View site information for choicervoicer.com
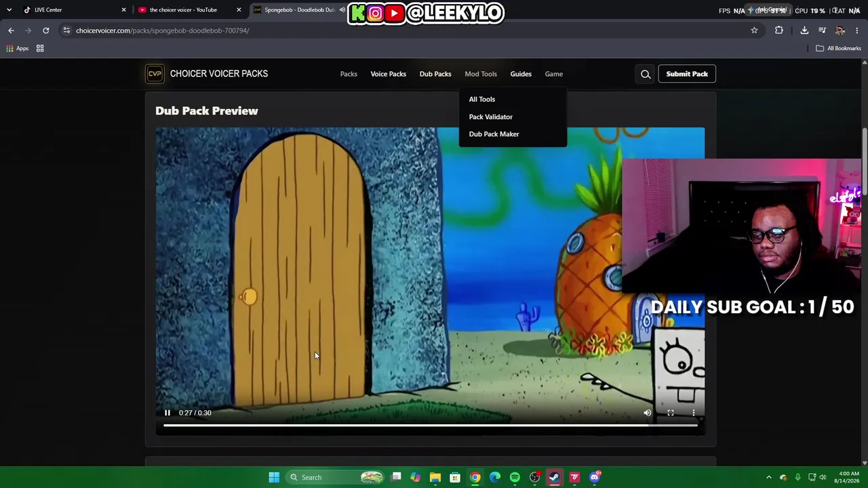Screen dimensions: 868x488 66,30
